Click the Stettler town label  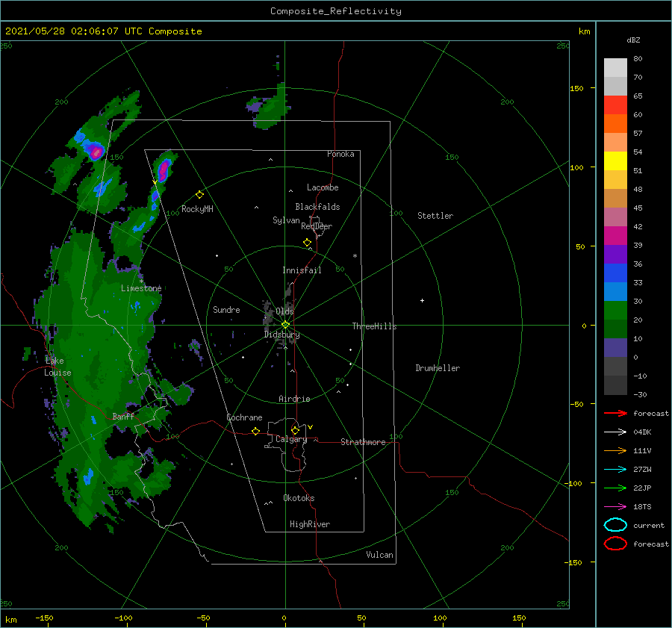click(435, 216)
